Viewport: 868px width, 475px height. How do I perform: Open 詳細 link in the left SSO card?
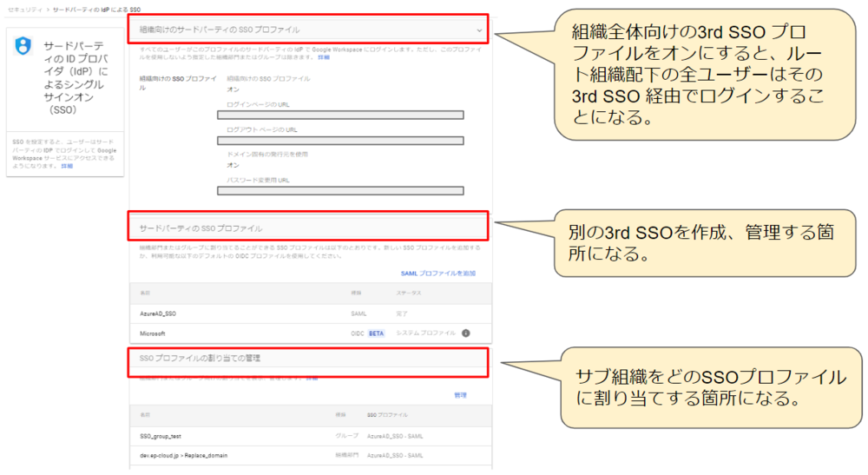pyautogui.click(x=67, y=166)
